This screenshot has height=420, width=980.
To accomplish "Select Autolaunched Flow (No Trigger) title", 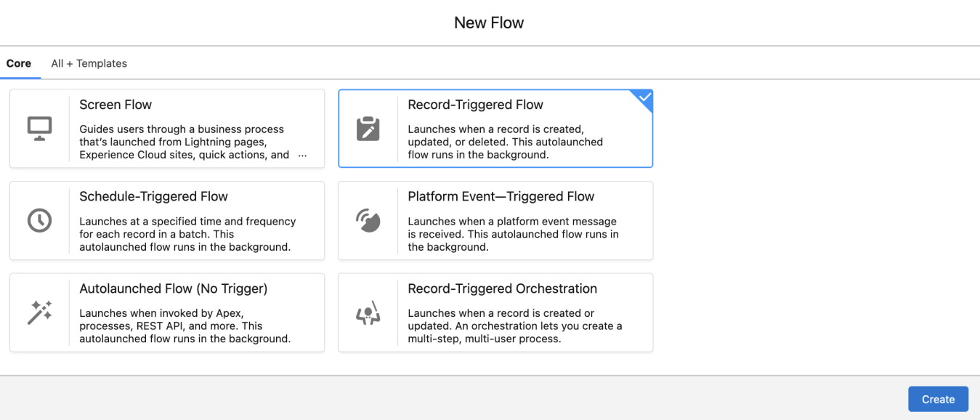I will 174,288.
